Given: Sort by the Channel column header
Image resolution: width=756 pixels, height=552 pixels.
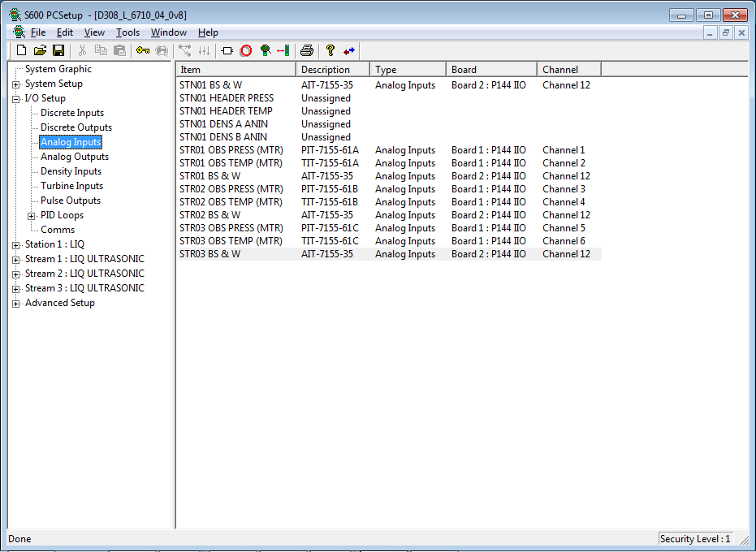Looking at the screenshot, I should point(569,70).
